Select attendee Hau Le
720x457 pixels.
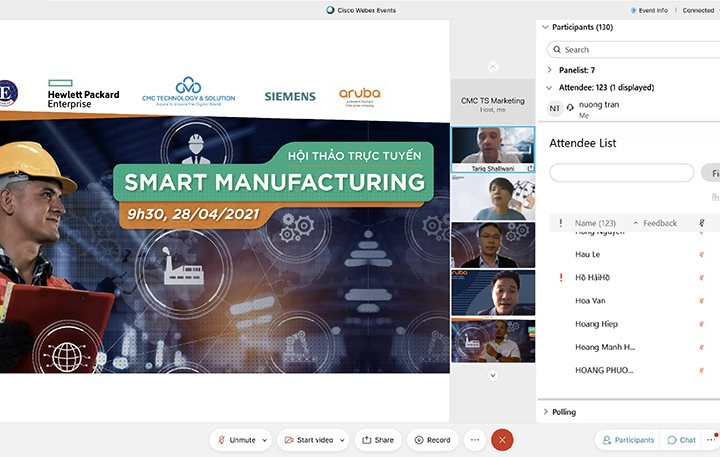(x=587, y=254)
